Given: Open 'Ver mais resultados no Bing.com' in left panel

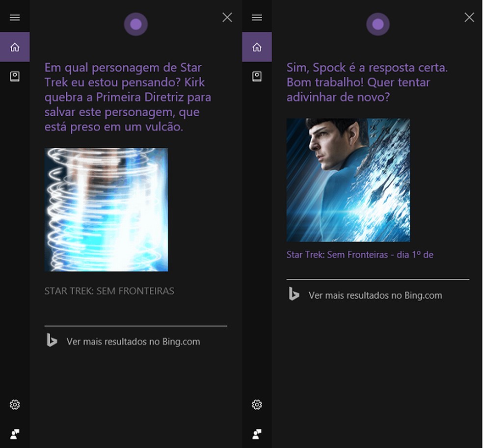Looking at the screenshot, I should coord(133,342).
